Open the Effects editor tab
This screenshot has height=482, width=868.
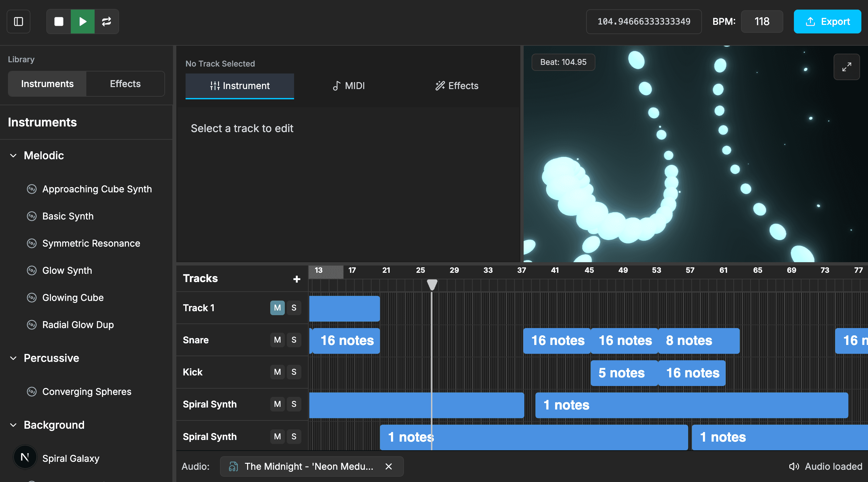456,86
